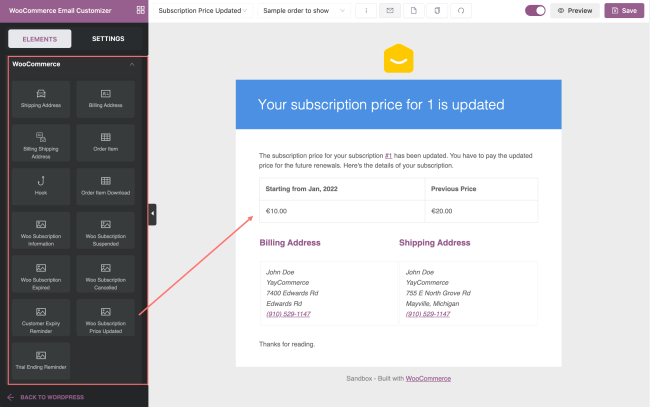
Task: Select the Hook element
Action: pos(41,186)
